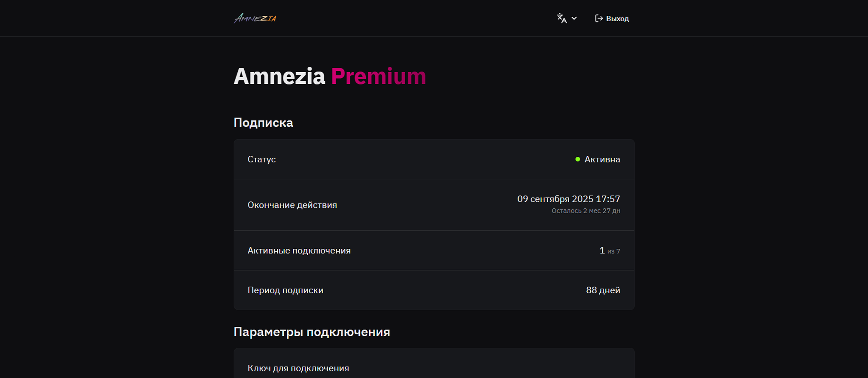
Task: Click the 88 дней period value
Action: click(x=603, y=290)
